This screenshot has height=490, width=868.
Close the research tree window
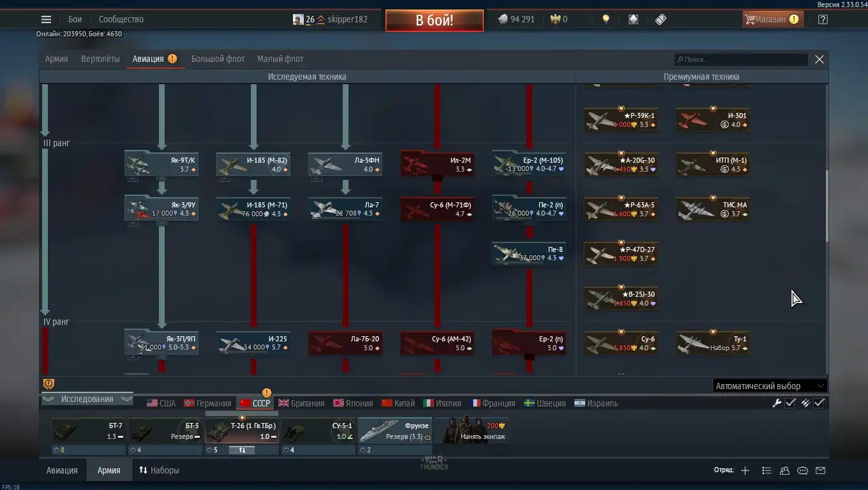click(819, 59)
